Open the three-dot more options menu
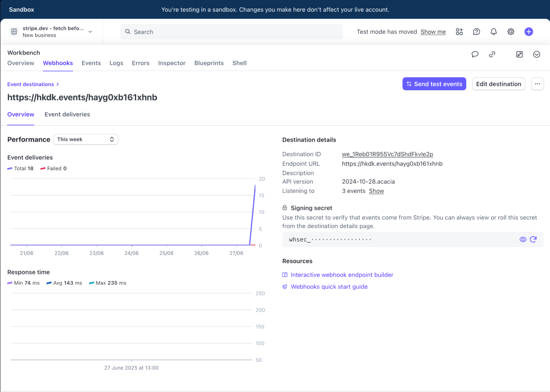Image resolution: width=550 pixels, height=392 pixels. point(537,84)
